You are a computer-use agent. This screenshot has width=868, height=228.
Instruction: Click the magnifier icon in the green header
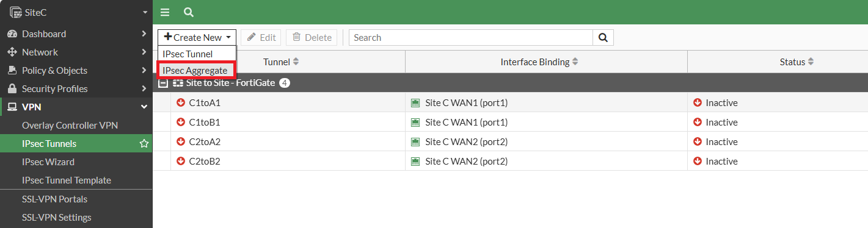pos(189,12)
